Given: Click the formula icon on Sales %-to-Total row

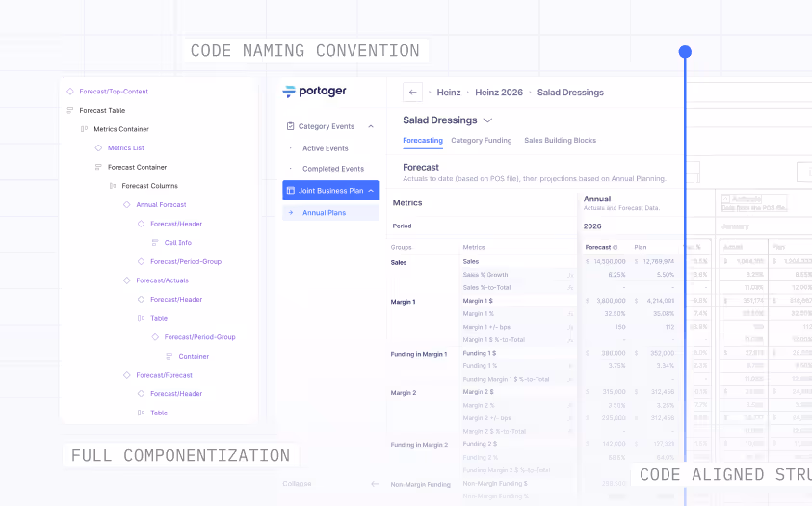Looking at the screenshot, I should pyautogui.click(x=570, y=288).
